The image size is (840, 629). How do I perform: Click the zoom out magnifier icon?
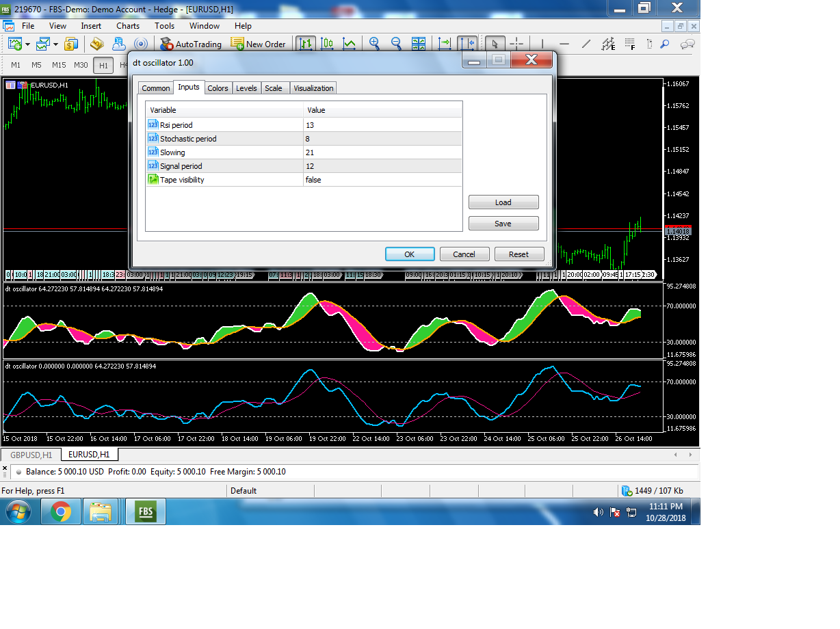(396, 44)
